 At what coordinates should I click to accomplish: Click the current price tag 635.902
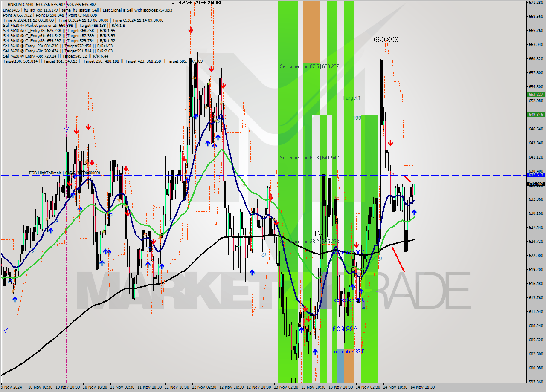pos(535,184)
